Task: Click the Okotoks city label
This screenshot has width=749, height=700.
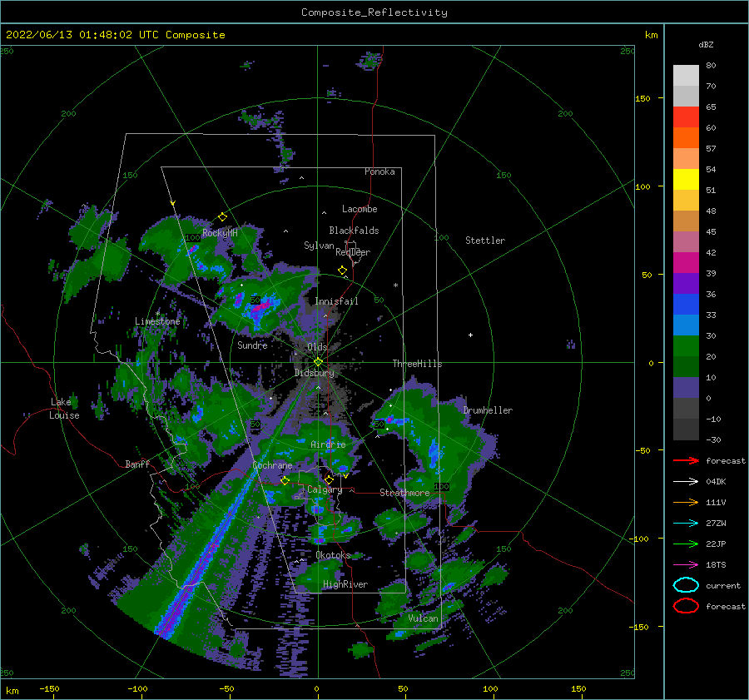Action: tap(333, 555)
